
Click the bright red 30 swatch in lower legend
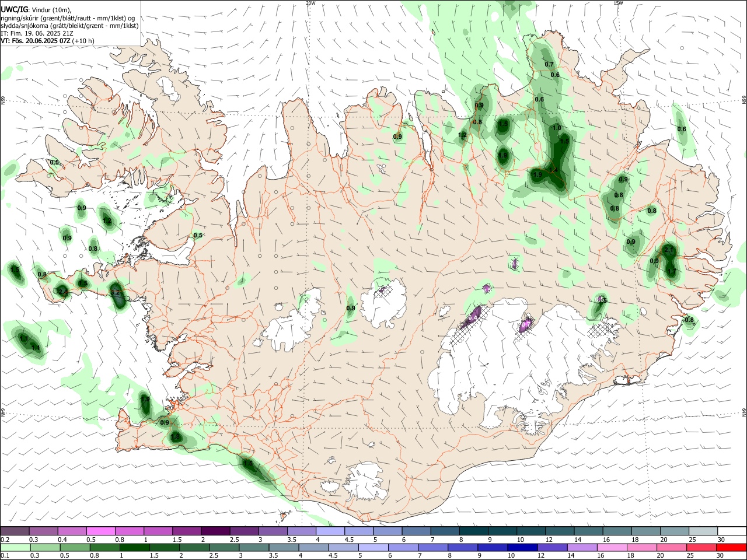(x=732, y=547)
